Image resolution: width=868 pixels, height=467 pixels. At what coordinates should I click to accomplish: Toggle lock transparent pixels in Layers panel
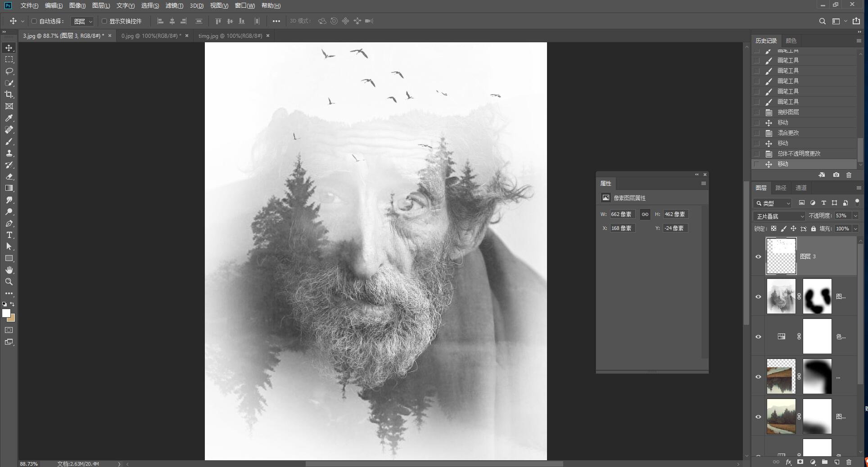pos(773,229)
